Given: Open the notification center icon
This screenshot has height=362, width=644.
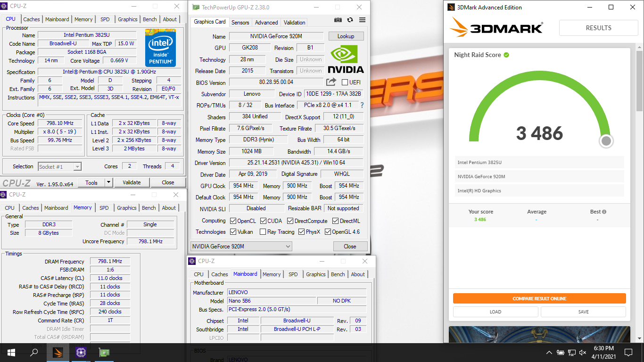Looking at the screenshot, I should tap(628, 352).
